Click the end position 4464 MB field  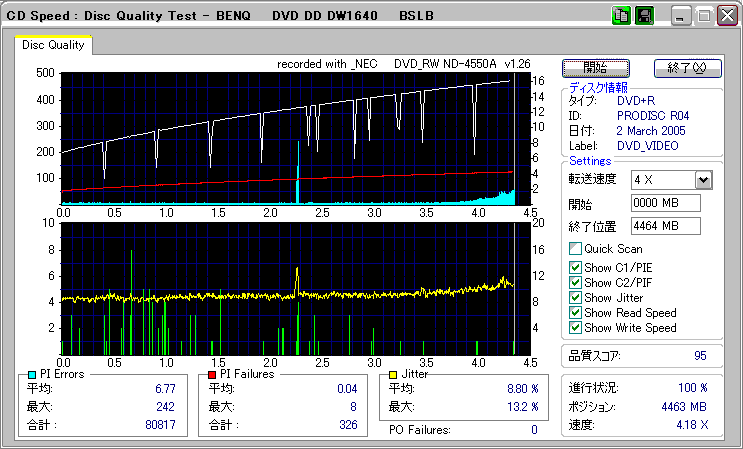click(666, 225)
